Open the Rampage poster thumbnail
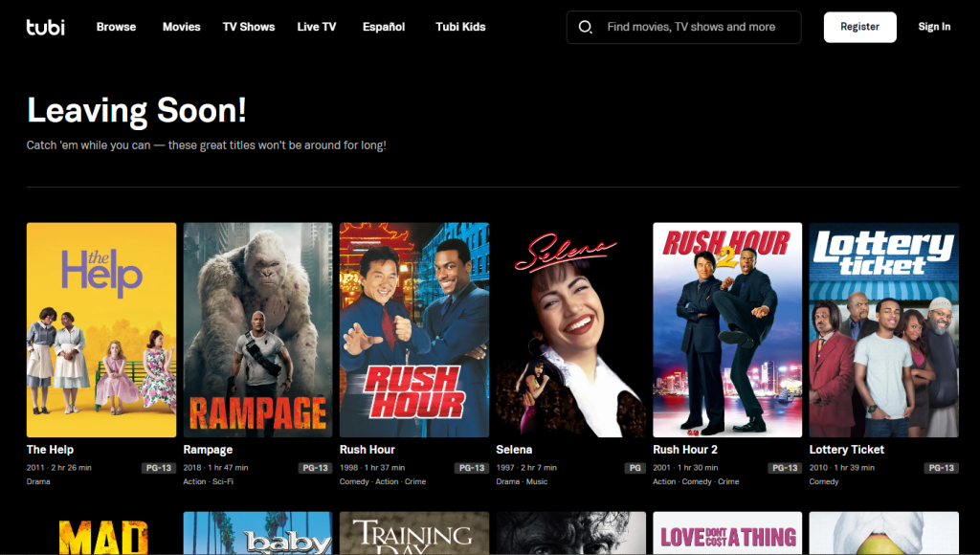Image resolution: width=980 pixels, height=555 pixels. (x=257, y=330)
